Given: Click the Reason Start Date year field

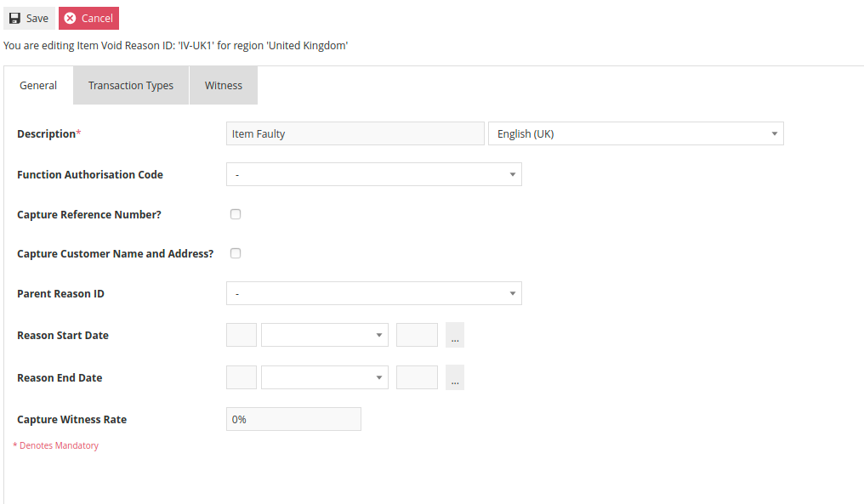Looking at the screenshot, I should click(418, 335).
